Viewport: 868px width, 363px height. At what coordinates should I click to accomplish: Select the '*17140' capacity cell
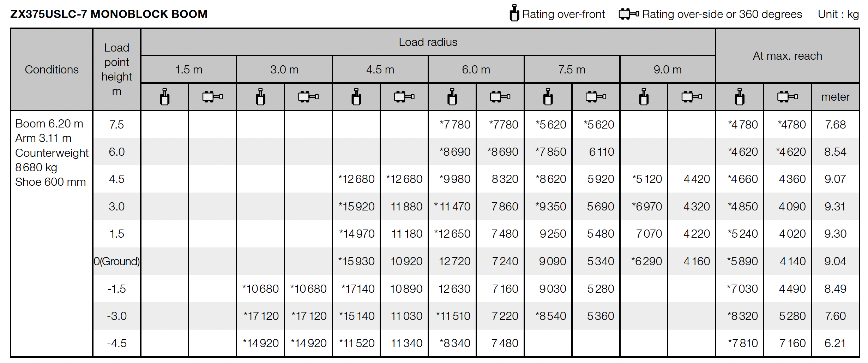358,289
